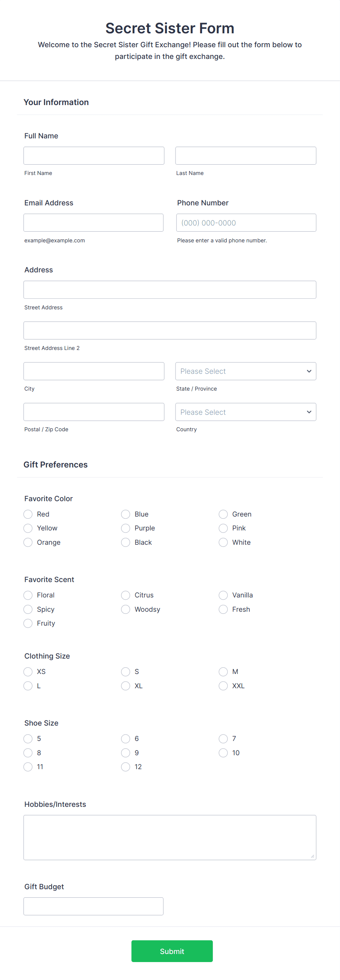Select the Street Address Line 2 field

coord(170,330)
